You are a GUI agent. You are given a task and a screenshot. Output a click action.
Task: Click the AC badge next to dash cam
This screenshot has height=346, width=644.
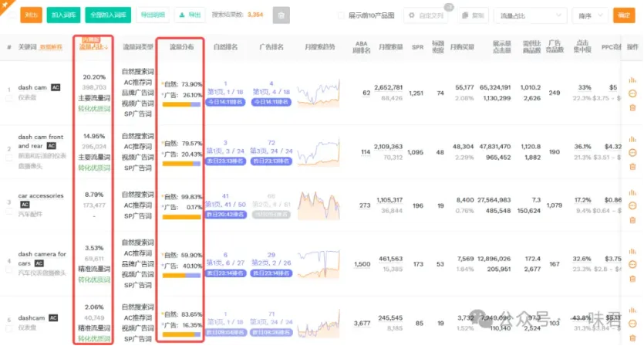point(56,87)
